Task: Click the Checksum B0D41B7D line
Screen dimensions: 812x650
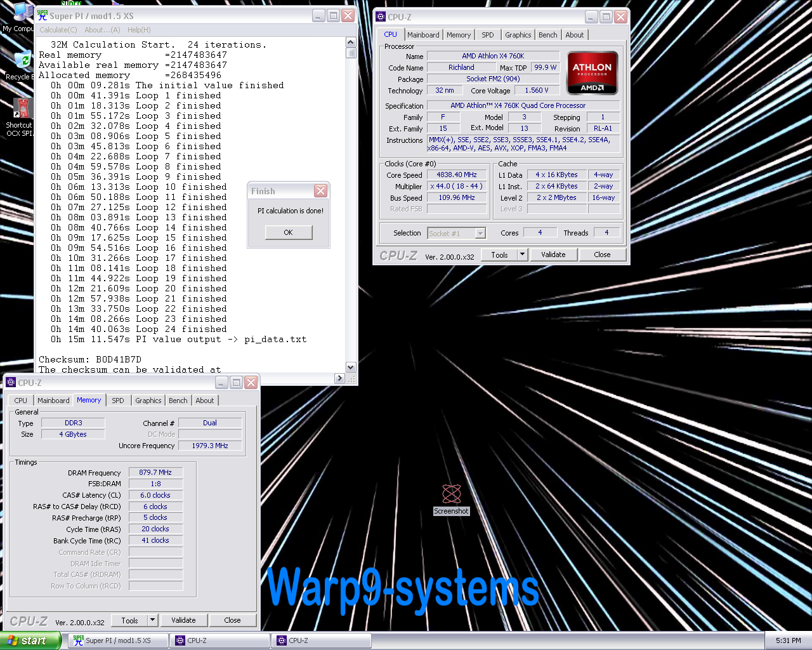Action: (x=90, y=359)
